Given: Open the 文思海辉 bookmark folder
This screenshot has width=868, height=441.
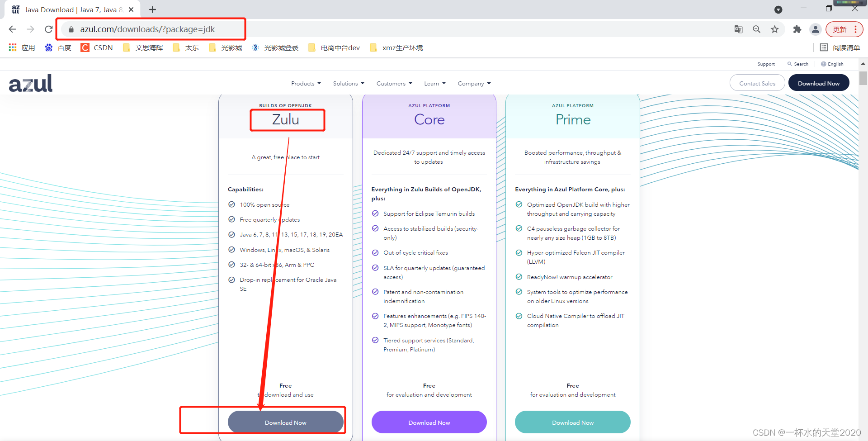Looking at the screenshot, I should 143,47.
